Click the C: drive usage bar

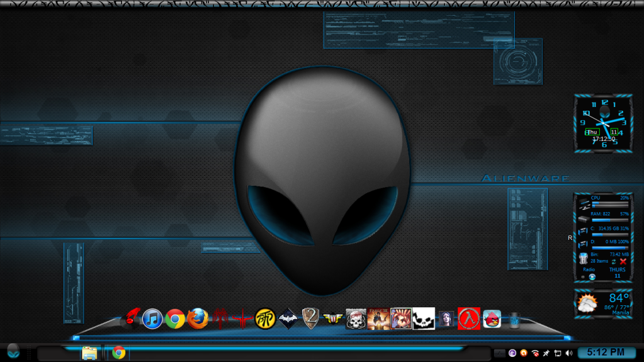coord(610,235)
